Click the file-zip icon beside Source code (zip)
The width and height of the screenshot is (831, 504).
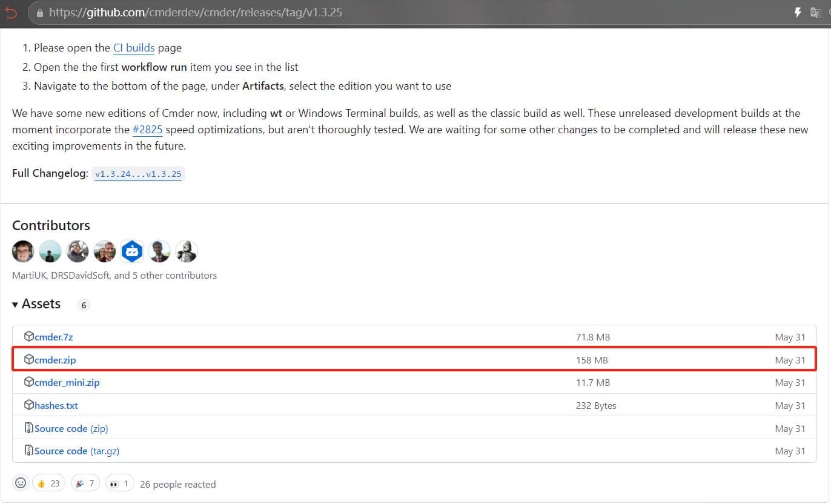click(x=28, y=428)
